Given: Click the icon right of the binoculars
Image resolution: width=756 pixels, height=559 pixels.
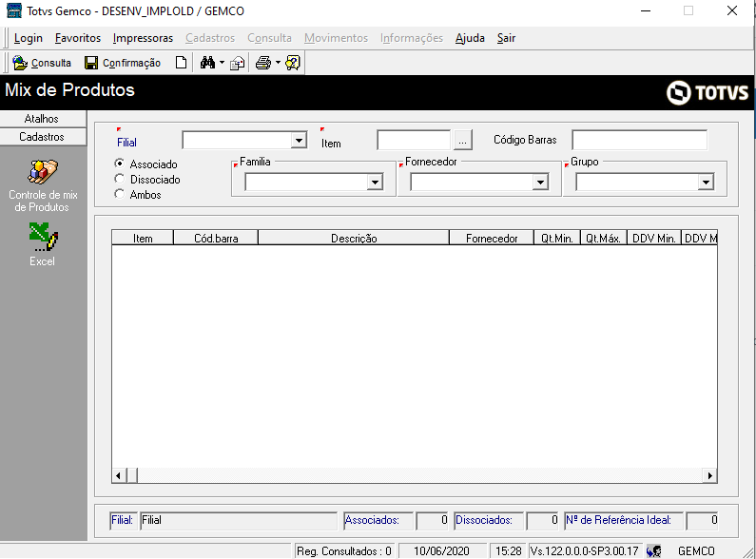Looking at the screenshot, I should tap(237, 63).
